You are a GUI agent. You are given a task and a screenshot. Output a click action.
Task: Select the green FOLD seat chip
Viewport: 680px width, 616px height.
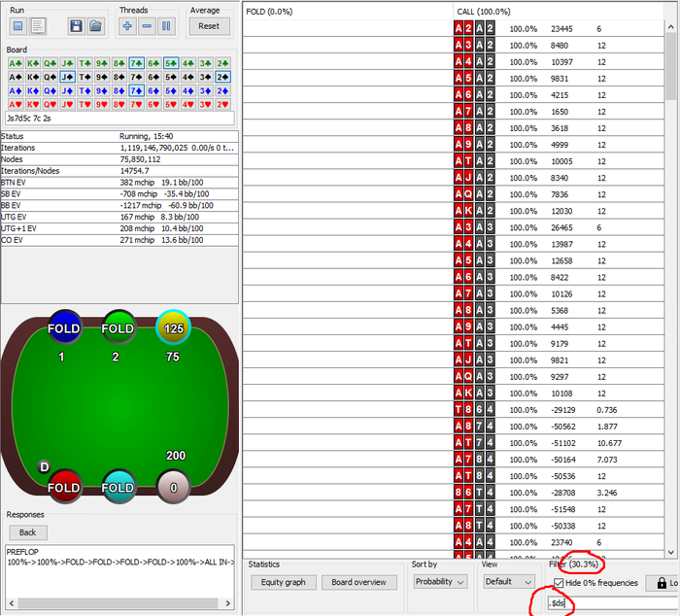tap(118, 328)
